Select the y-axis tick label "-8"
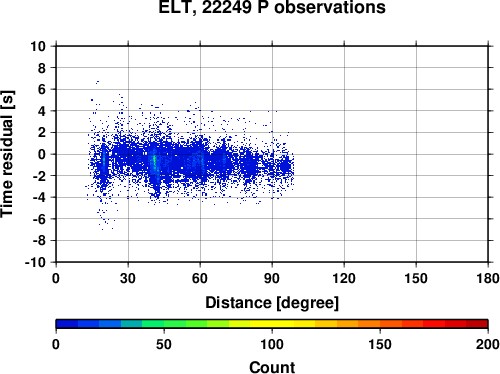The height and width of the screenshot is (374, 500). [39, 241]
